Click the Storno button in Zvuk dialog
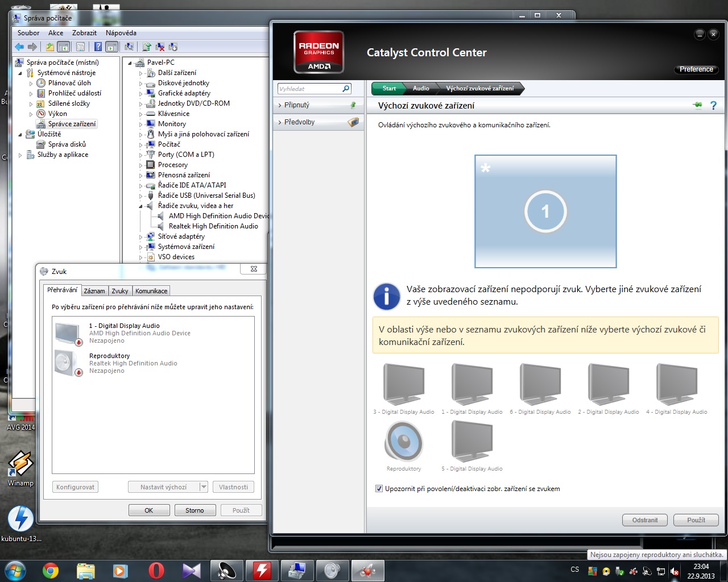The image size is (728, 582). click(195, 510)
